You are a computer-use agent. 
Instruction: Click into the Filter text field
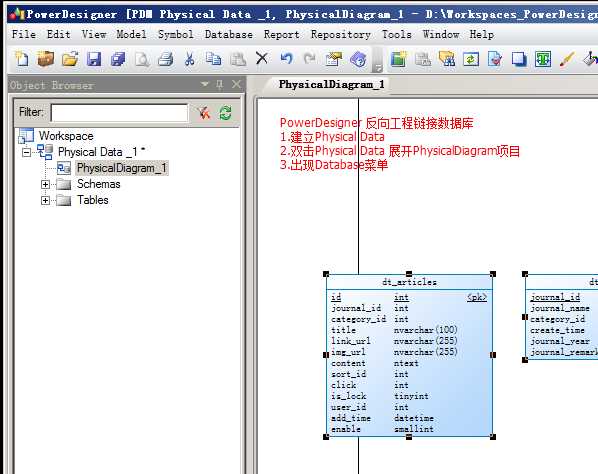(x=119, y=113)
